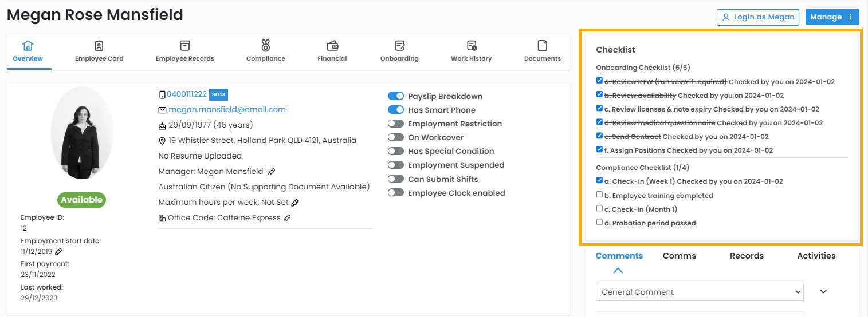The width and height of the screenshot is (868, 317).
Task: Switch to the Activities tab
Action: (816, 256)
